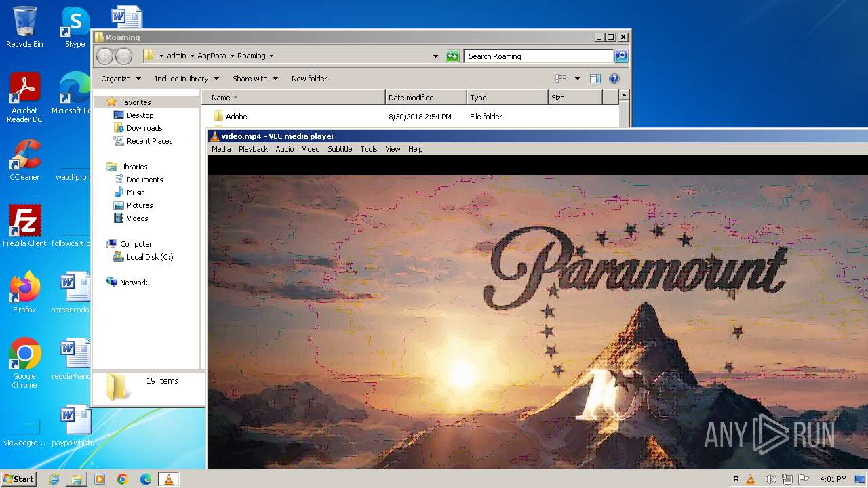The height and width of the screenshot is (488, 868).
Task: Select the Adobe folder row
Action: pyautogui.click(x=410, y=117)
